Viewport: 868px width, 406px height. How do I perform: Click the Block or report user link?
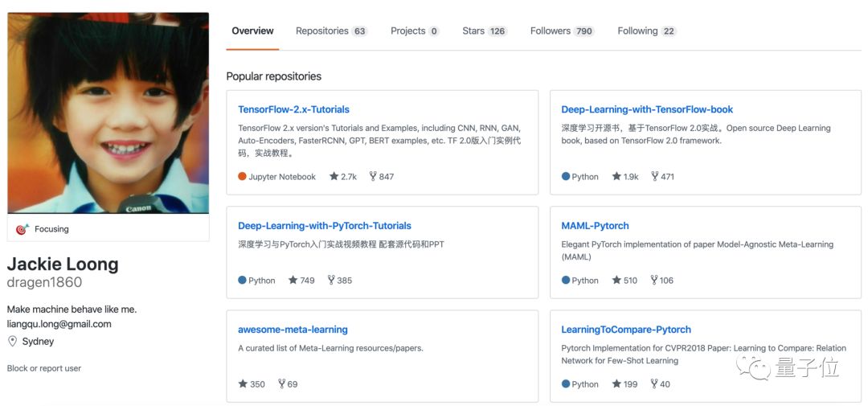point(44,368)
